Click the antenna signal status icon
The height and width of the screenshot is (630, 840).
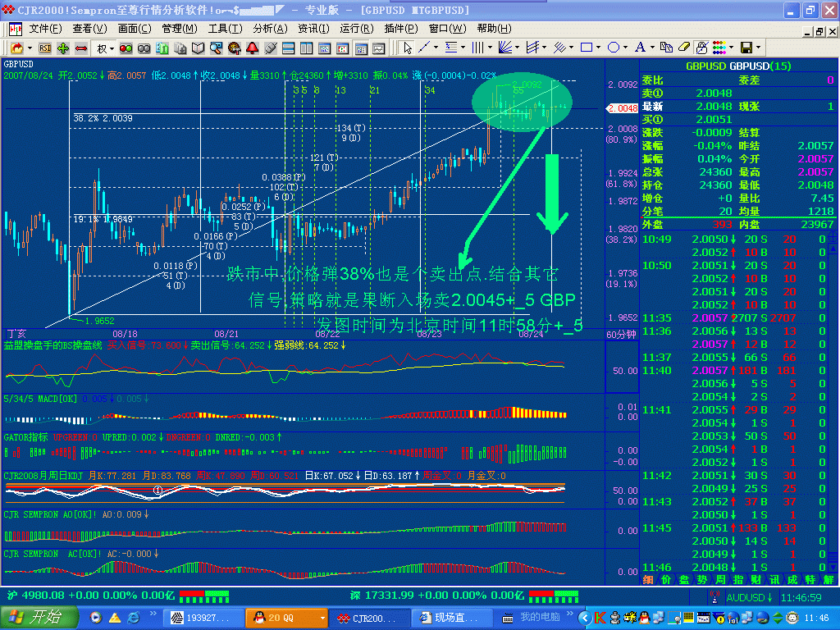[x=714, y=597]
